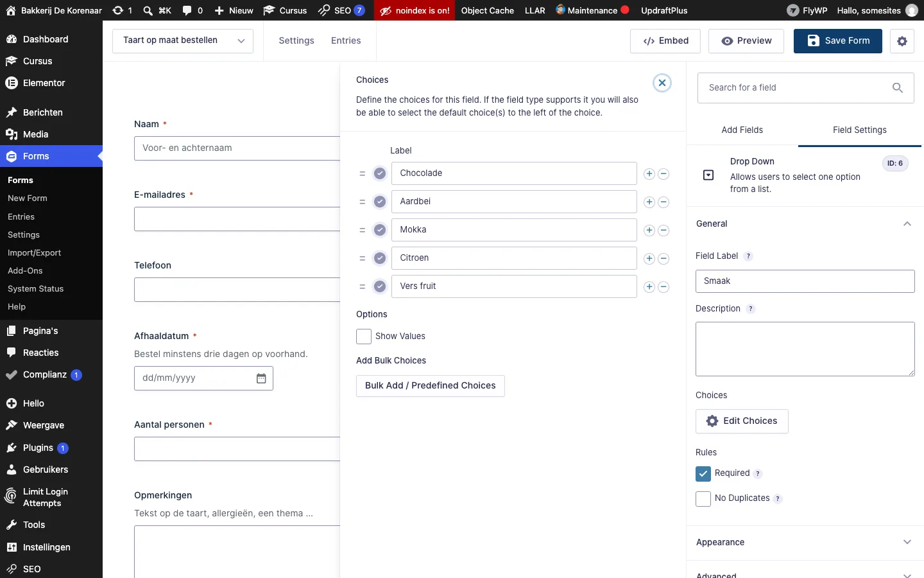Open the admin bar search icon
This screenshot has height=578, width=924.
pyautogui.click(x=148, y=10)
